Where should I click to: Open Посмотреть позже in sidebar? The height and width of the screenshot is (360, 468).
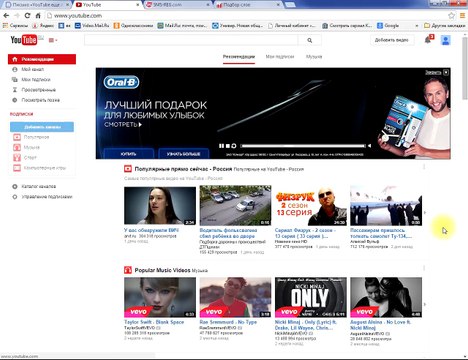coord(40,100)
